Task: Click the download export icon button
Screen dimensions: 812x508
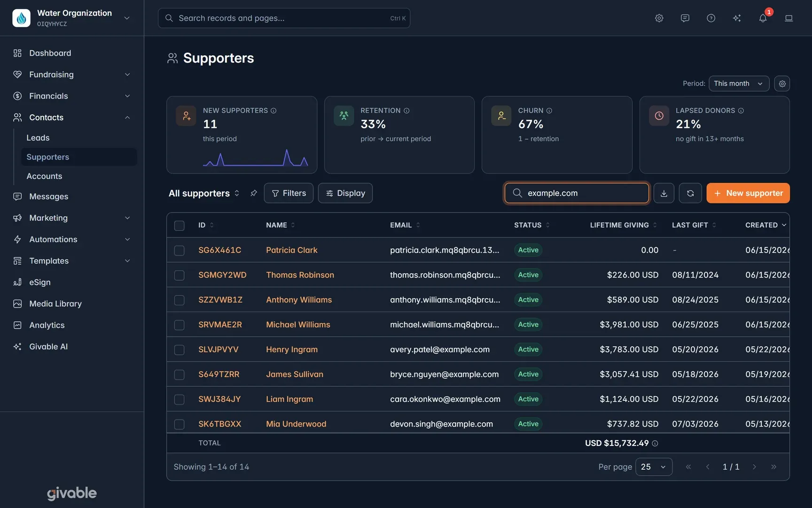Action: pos(664,193)
